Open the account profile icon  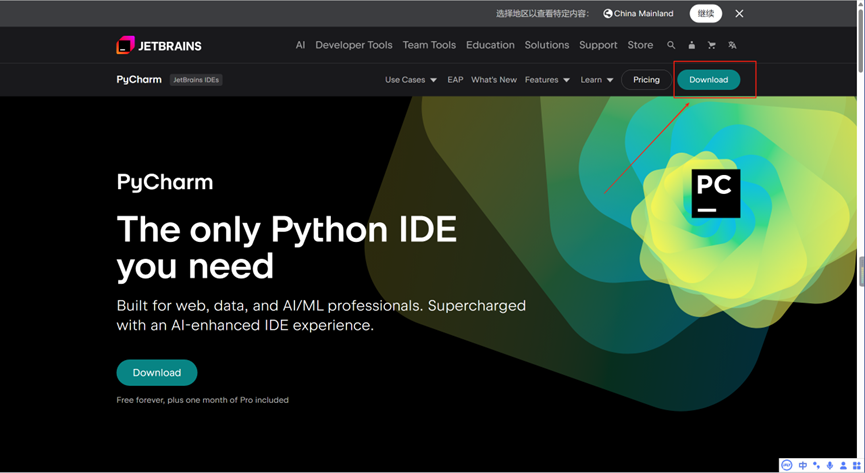pyautogui.click(x=692, y=45)
